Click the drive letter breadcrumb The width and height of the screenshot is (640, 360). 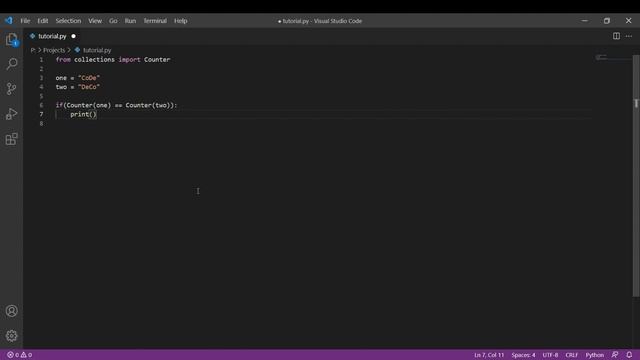click(x=33, y=50)
